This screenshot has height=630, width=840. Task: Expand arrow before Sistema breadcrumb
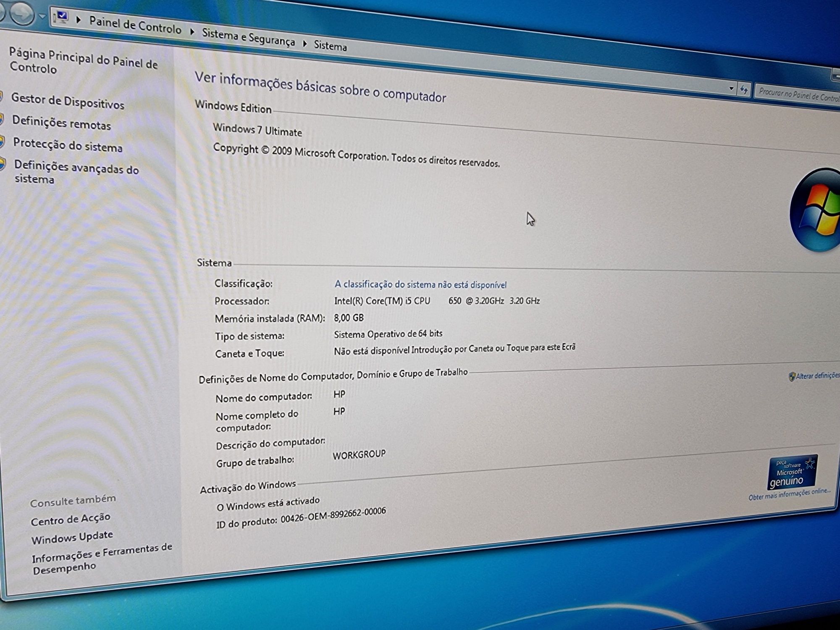coord(305,43)
